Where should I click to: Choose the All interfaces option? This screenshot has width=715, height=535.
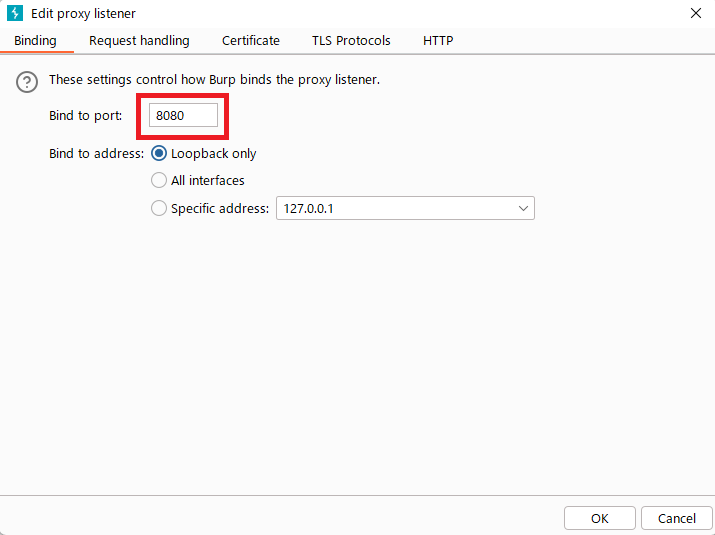pyautogui.click(x=159, y=181)
